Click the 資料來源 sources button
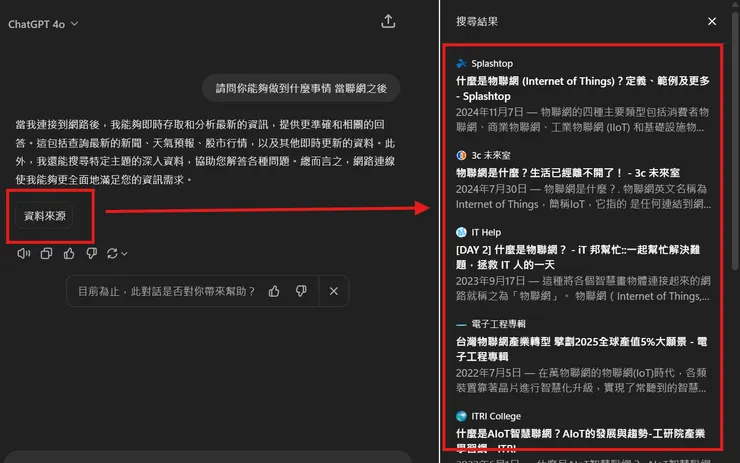The image size is (740, 463). click(44, 216)
